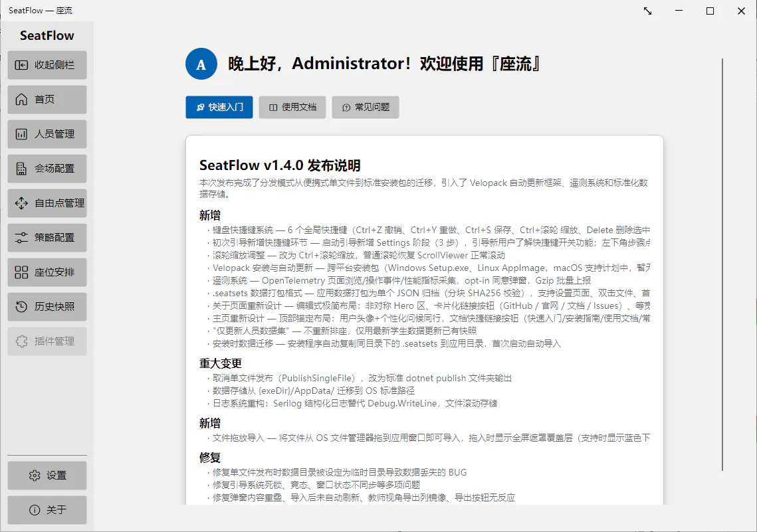Click heading SeatFlow v1.4.0 发布说明

pos(280,165)
